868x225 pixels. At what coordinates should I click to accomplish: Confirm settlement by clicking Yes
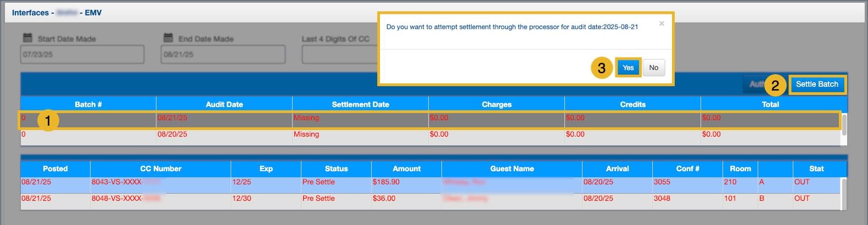(628, 67)
